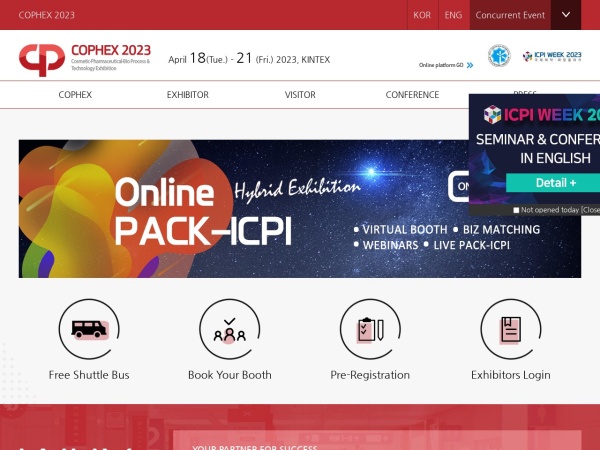Click the Exhibitors Login book icon
Viewport: 600px width, 450px height.
click(x=511, y=329)
